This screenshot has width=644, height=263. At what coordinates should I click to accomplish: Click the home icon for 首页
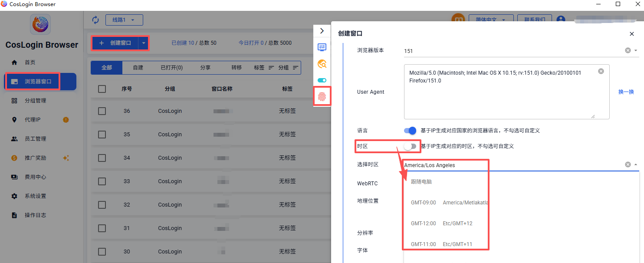[14, 62]
